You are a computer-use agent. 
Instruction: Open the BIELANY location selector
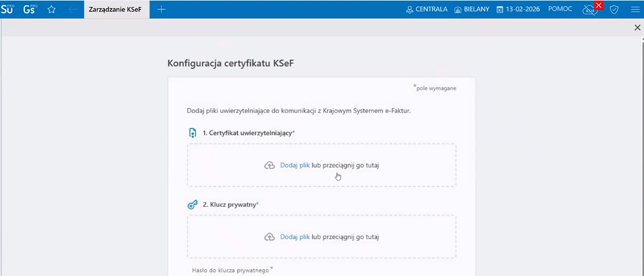click(x=472, y=10)
